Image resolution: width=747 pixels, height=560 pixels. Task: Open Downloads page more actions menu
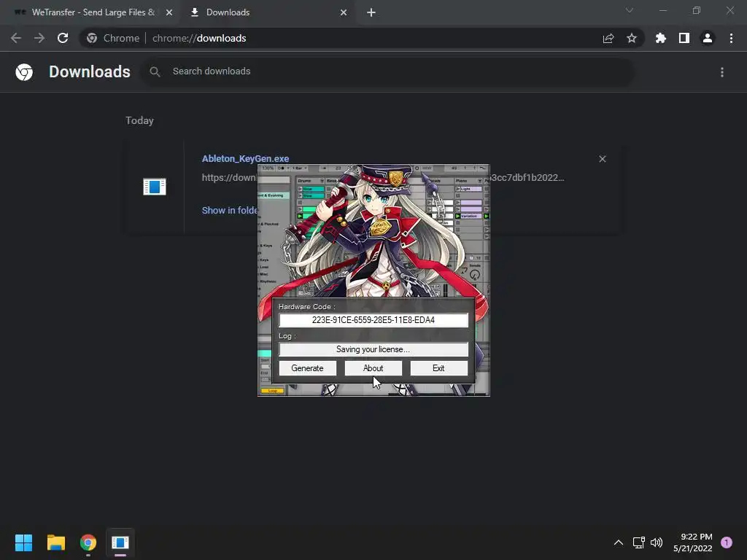click(721, 72)
